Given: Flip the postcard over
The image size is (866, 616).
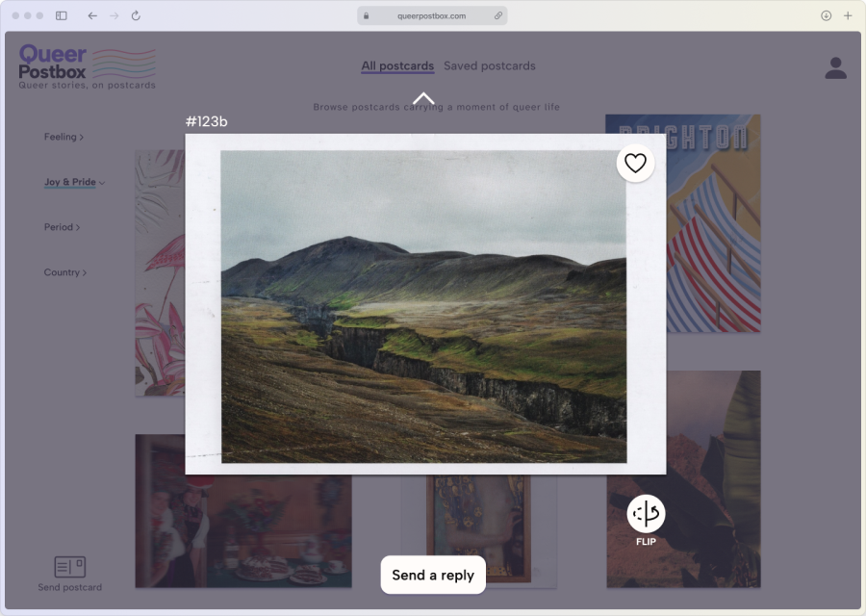Looking at the screenshot, I should click(x=646, y=514).
